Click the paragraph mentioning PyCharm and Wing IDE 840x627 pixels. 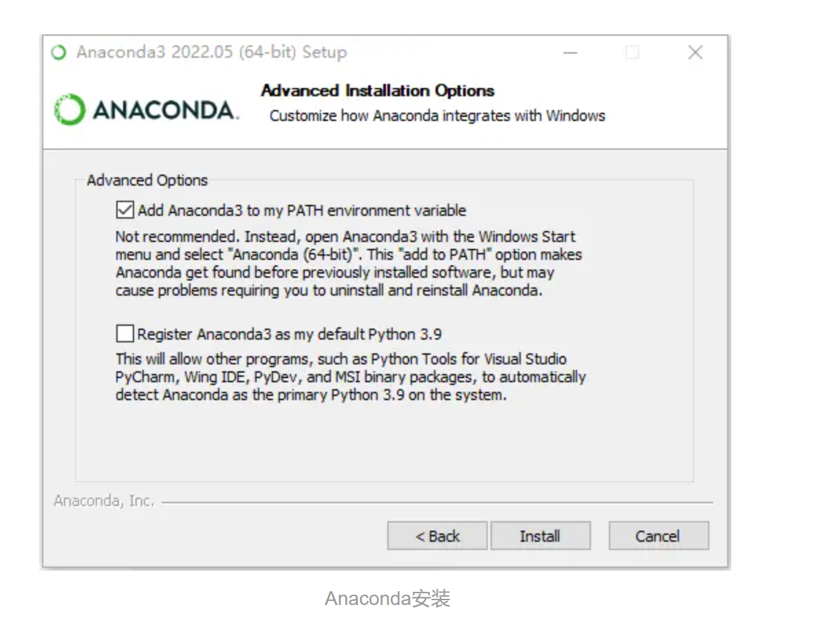(x=351, y=377)
